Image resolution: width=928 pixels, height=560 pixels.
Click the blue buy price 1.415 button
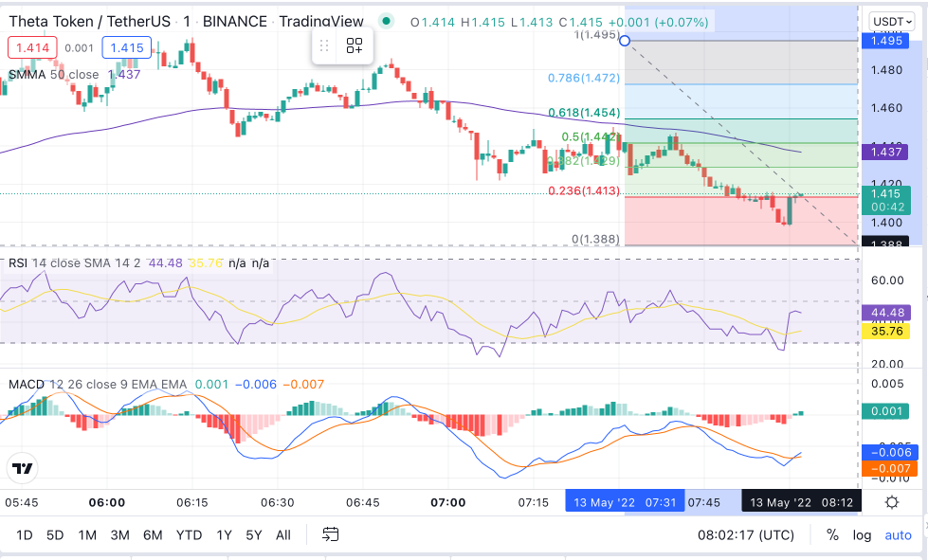[x=127, y=48]
